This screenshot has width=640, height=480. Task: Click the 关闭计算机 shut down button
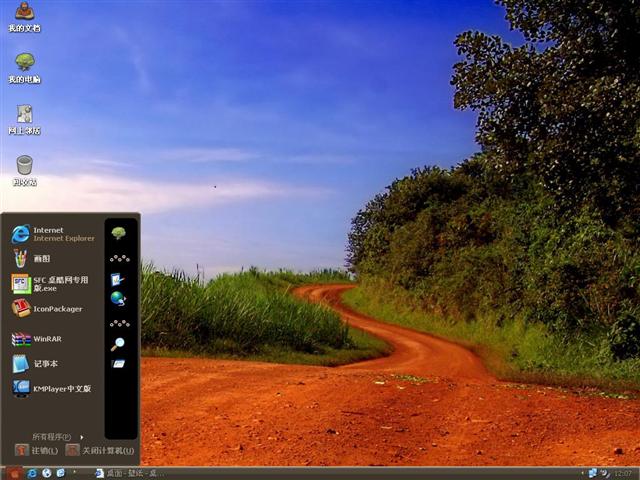100,450
